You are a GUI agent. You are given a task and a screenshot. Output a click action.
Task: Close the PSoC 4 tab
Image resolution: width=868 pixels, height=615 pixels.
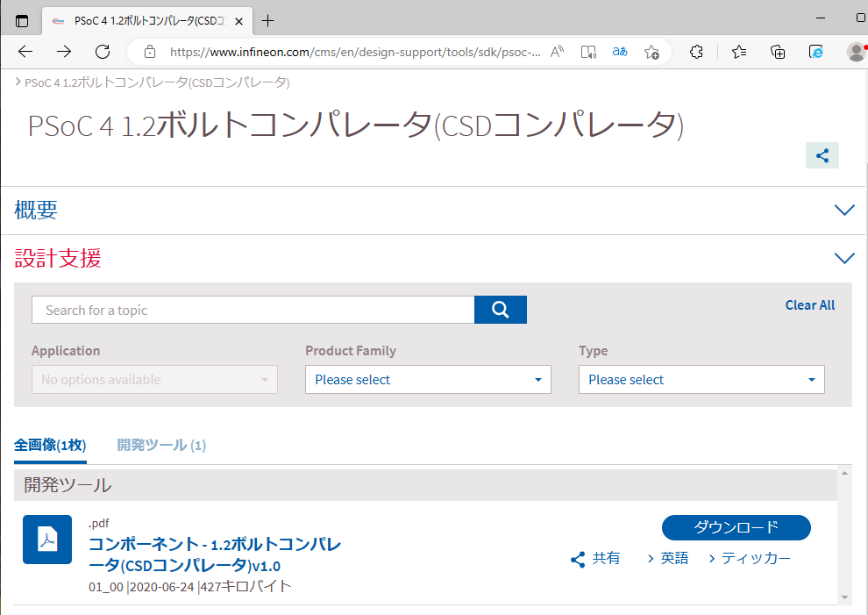point(238,22)
